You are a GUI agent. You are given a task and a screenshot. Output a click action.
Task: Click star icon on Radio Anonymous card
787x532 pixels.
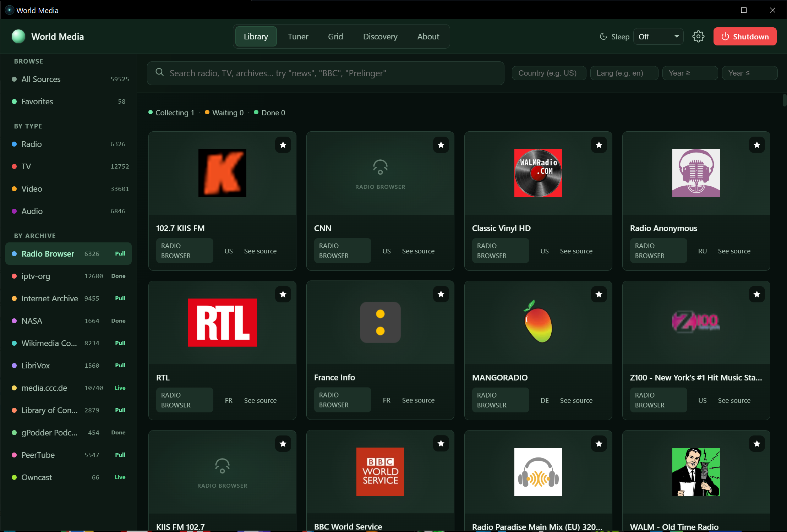757,145
